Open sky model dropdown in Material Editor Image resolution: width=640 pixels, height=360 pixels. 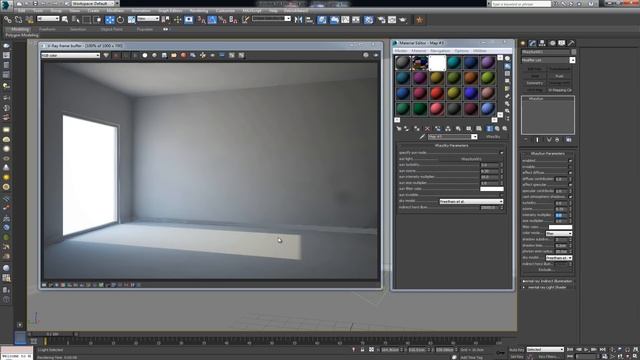click(471, 201)
